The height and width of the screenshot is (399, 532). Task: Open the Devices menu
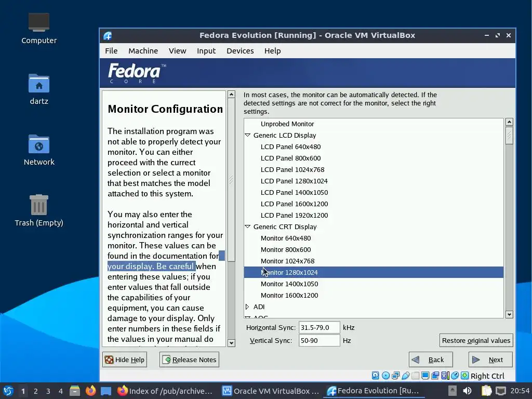(240, 51)
